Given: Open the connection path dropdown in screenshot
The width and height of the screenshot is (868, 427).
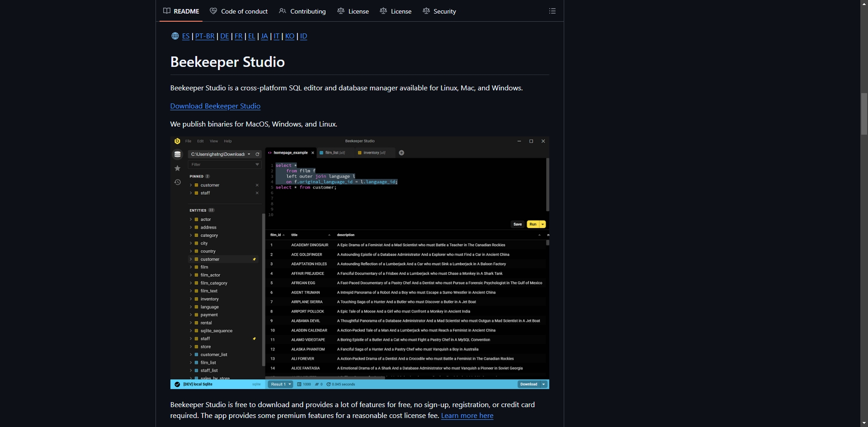Looking at the screenshot, I should (249, 154).
